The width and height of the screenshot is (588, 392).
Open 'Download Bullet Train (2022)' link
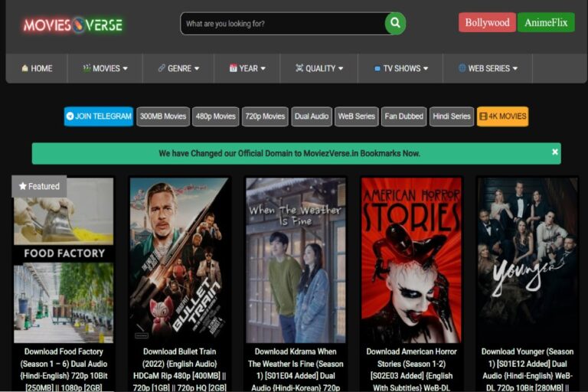[180, 370]
